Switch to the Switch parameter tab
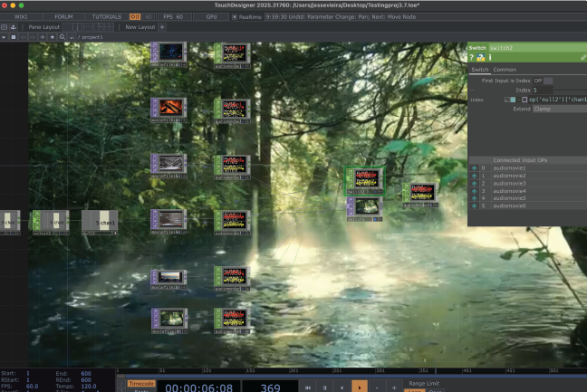This screenshot has width=587, height=392. click(479, 70)
